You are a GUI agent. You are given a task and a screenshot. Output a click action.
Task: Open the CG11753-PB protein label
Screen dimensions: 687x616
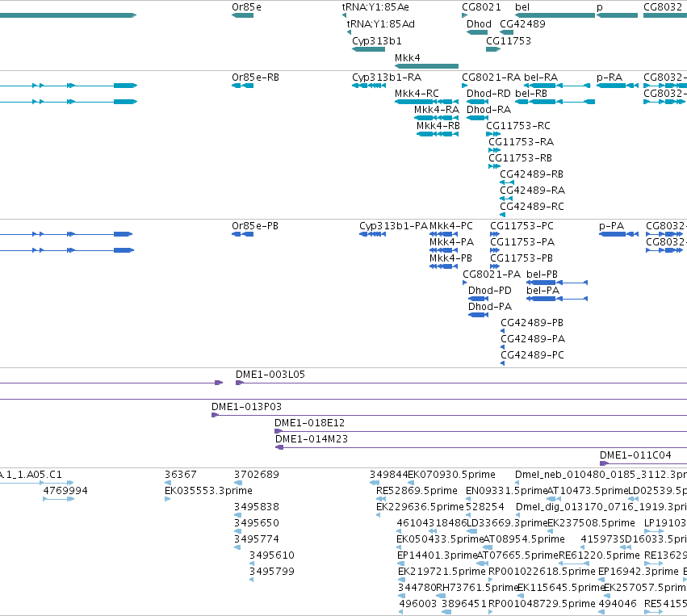(522, 258)
